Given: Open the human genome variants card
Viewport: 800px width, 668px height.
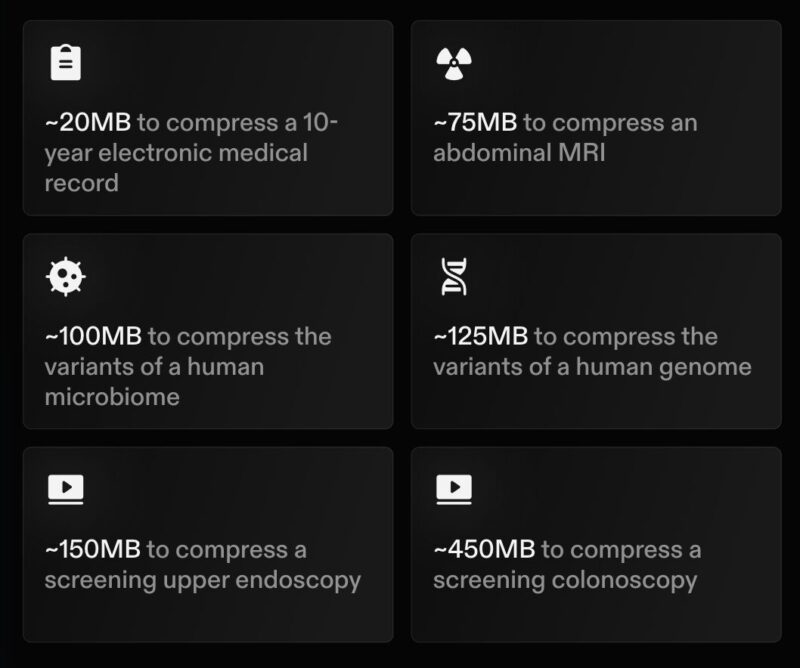Looking at the screenshot, I should pyautogui.click(x=596, y=331).
